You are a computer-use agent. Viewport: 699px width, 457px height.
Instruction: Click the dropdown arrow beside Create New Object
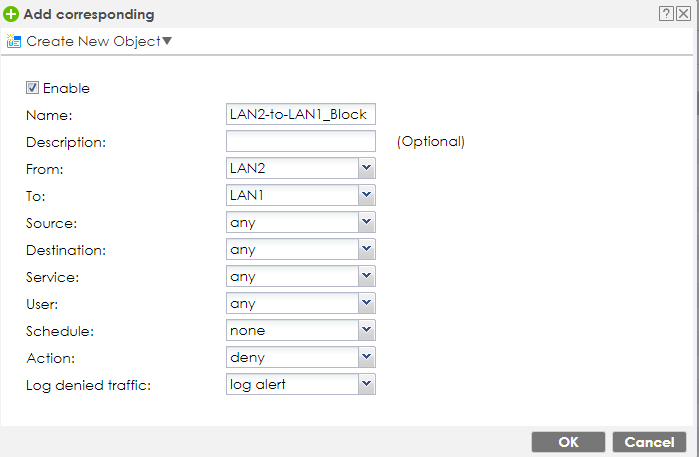[167, 41]
